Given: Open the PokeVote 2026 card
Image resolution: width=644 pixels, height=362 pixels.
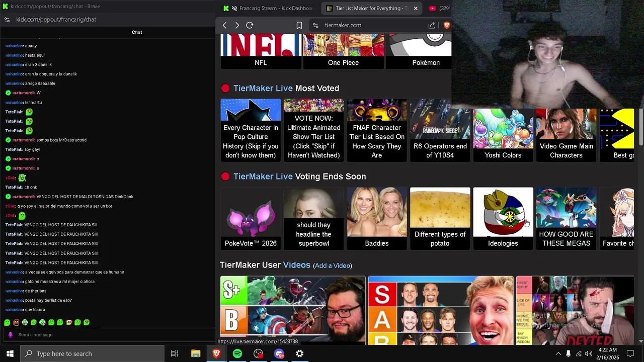Looking at the screenshot, I should click(251, 218).
